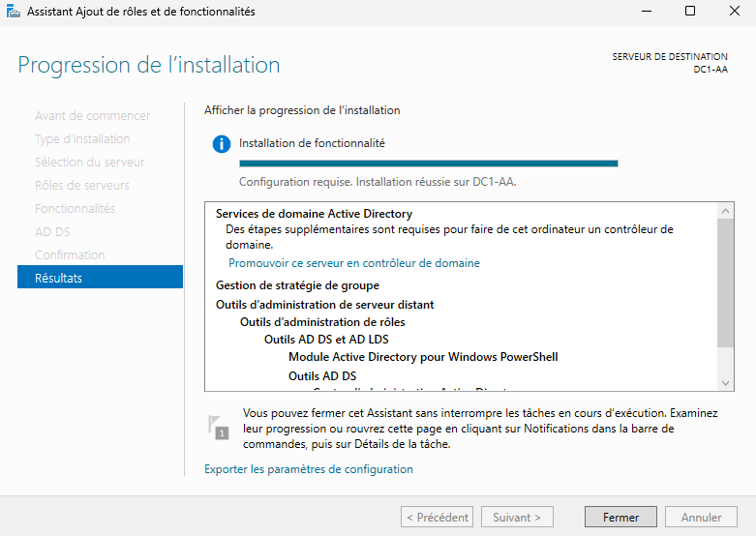Image resolution: width=756 pixels, height=536 pixels.
Task: Click the Suivant button
Action: (x=517, y=518)
